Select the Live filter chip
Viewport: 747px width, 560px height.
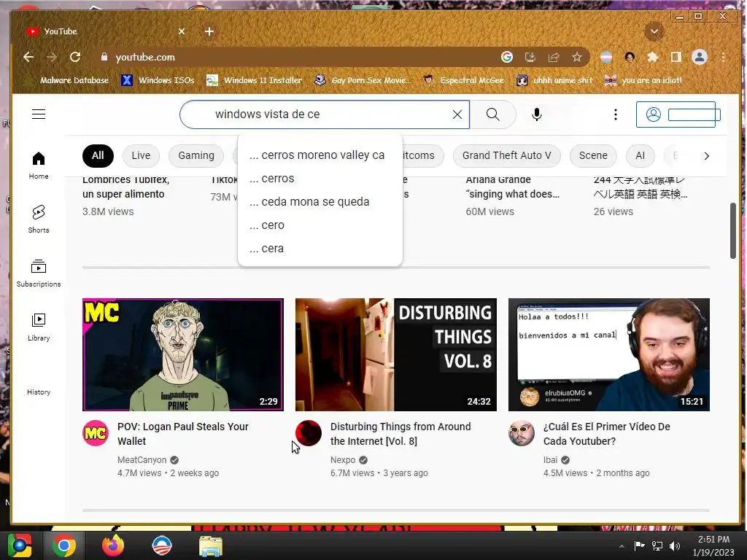(141, 156)
